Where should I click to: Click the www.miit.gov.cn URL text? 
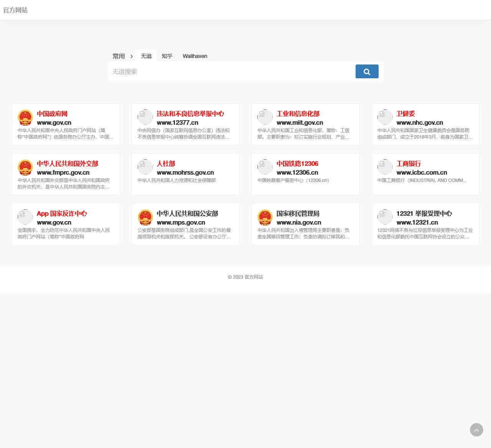[x=300, y=122]
